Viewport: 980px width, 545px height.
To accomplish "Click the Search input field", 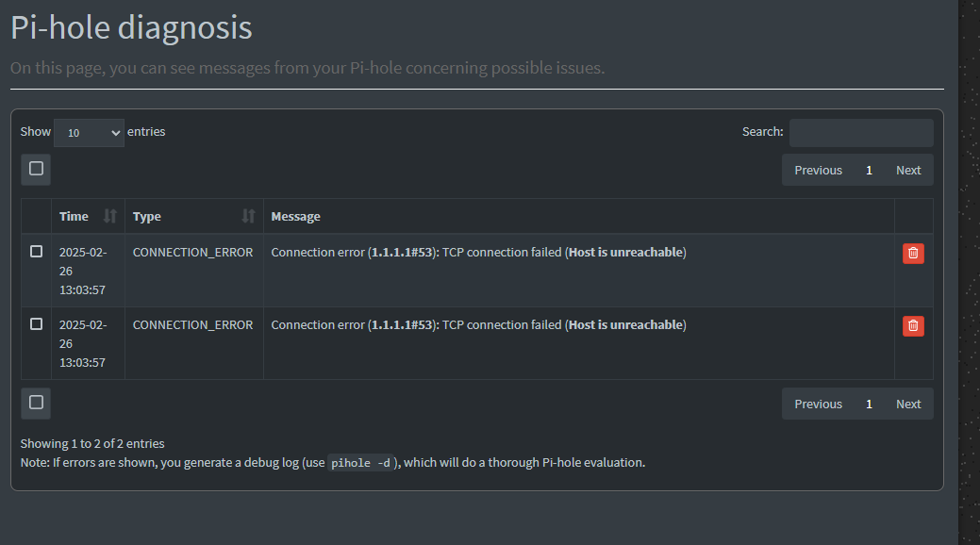I will click(x=859, y=132).
